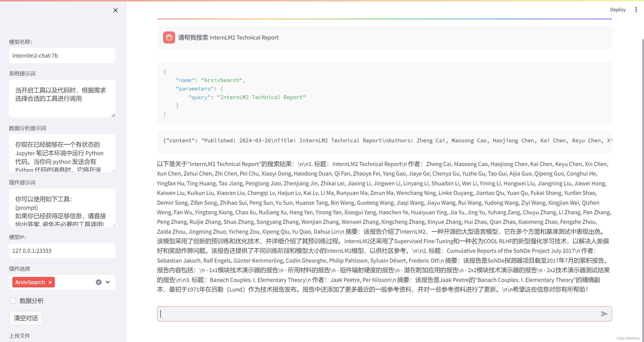Click into the 系统提示词 text area
The height and width of the screenshot is (342, 644).
tap(62, 99)
